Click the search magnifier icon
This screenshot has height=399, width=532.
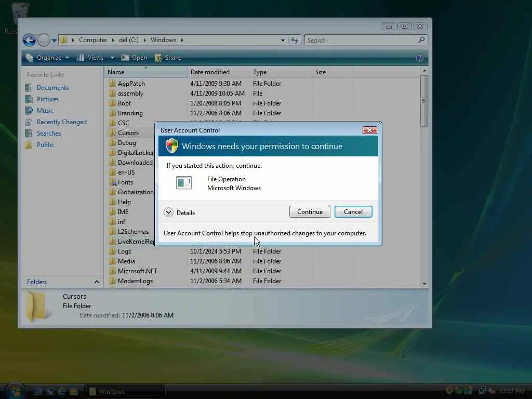coord(421,40)
